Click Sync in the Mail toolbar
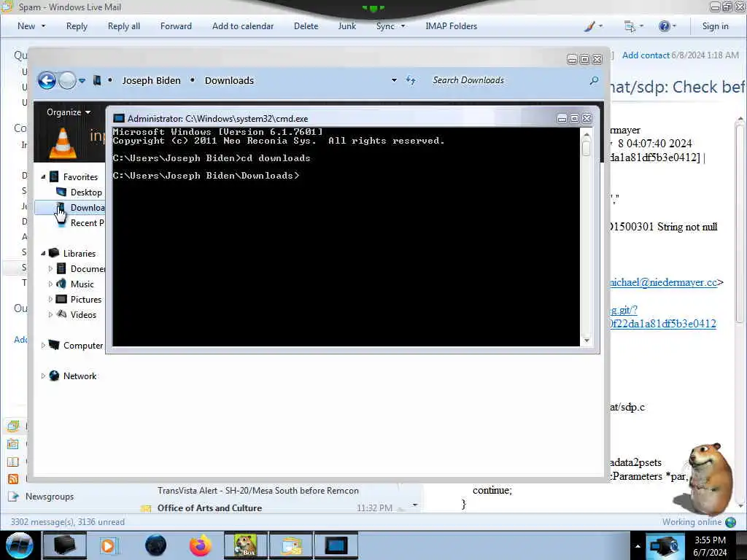 click(385, 26)
